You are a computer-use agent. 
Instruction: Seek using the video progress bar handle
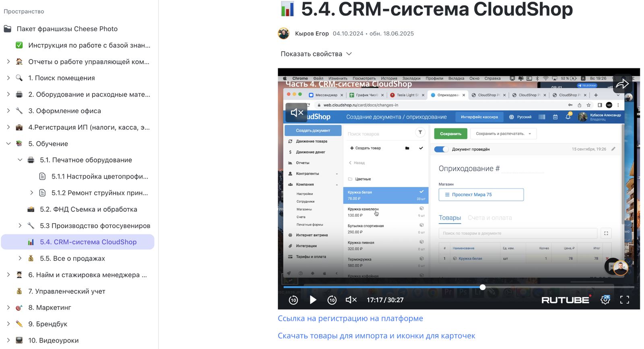click(483, 287)
